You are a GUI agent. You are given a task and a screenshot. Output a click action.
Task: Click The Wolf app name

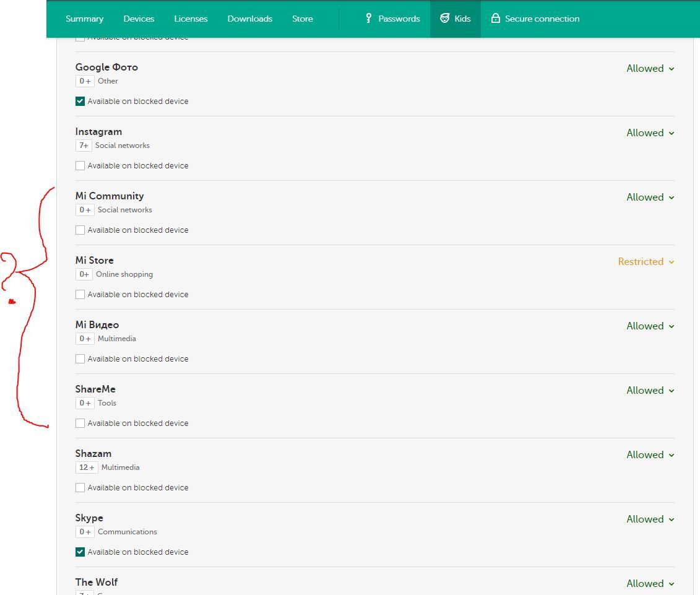point(96,582)
